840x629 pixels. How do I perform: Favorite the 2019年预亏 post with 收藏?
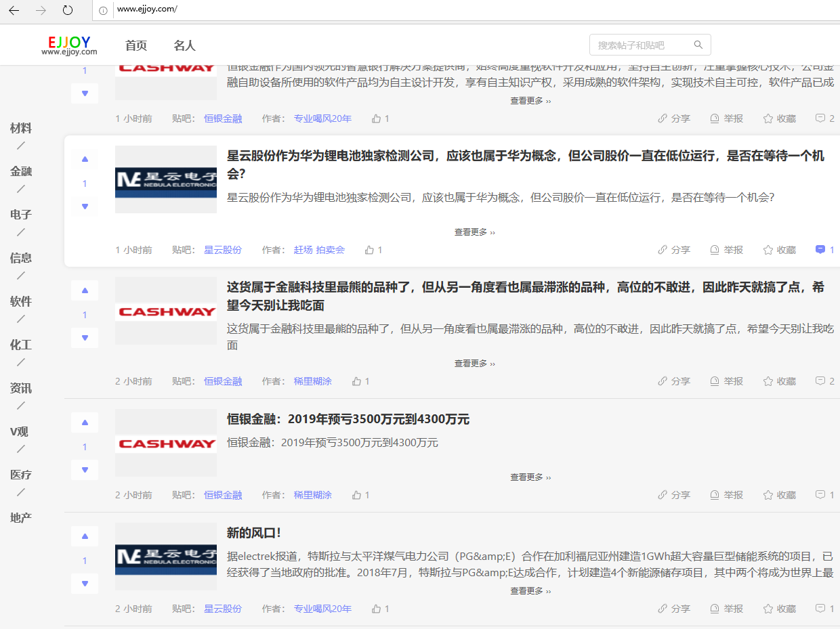pyautogui.click(x=779, y=495)
